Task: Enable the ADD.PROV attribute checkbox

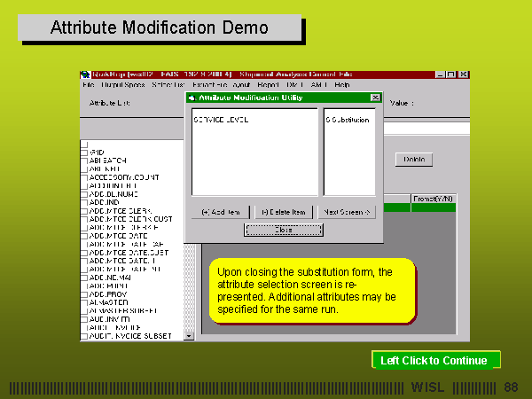Action: coord(84,293)
